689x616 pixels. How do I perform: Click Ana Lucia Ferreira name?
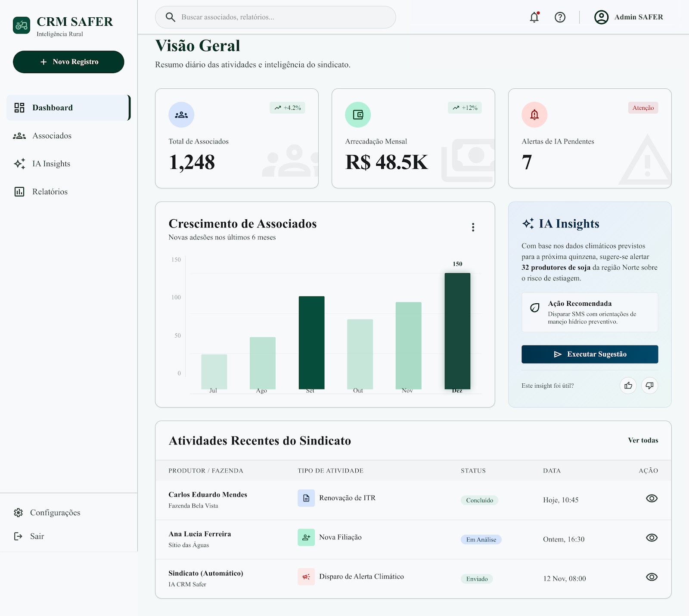pos(200,534)
